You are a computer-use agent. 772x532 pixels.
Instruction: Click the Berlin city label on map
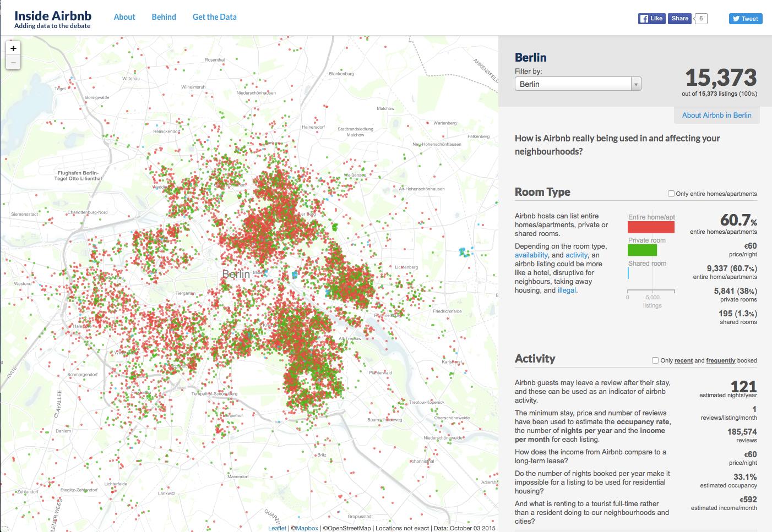236,274
